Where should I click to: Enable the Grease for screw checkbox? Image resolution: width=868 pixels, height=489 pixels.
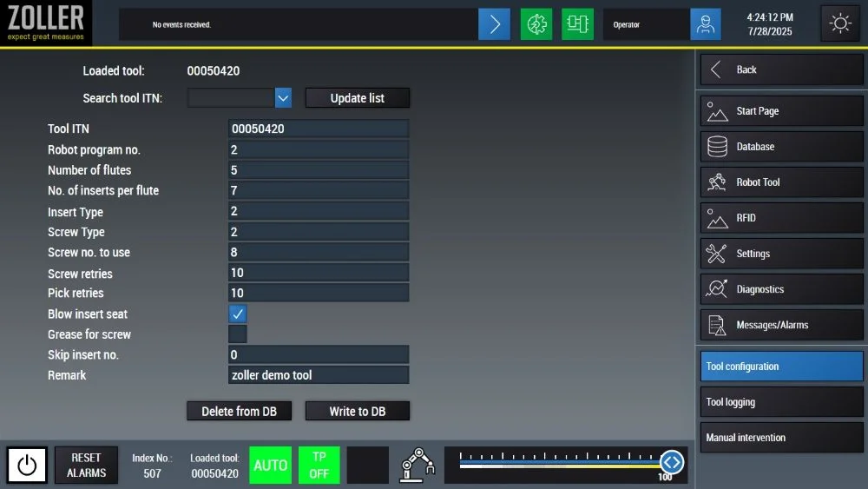tap(237, 334)
